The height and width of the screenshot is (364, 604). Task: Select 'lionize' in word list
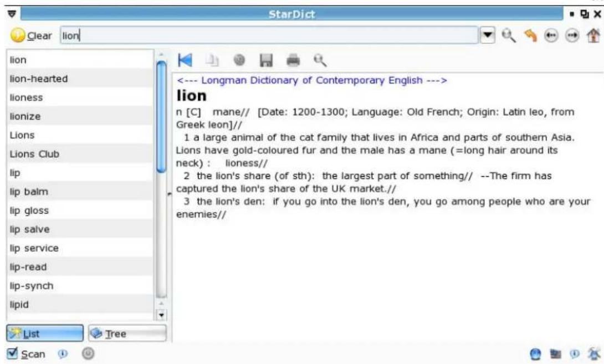80,117
